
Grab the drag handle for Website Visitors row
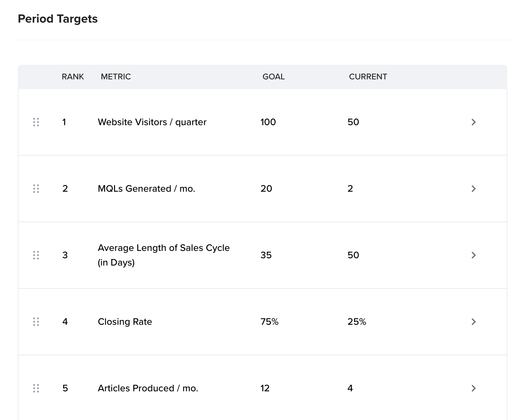pos(36,122)
